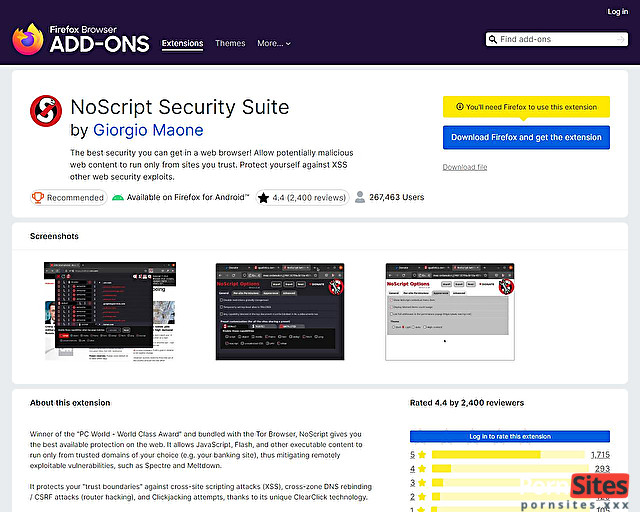Click the ADD-ONS site title
The height and width of the screenshot is (512, 640).
tap(100, 44)
